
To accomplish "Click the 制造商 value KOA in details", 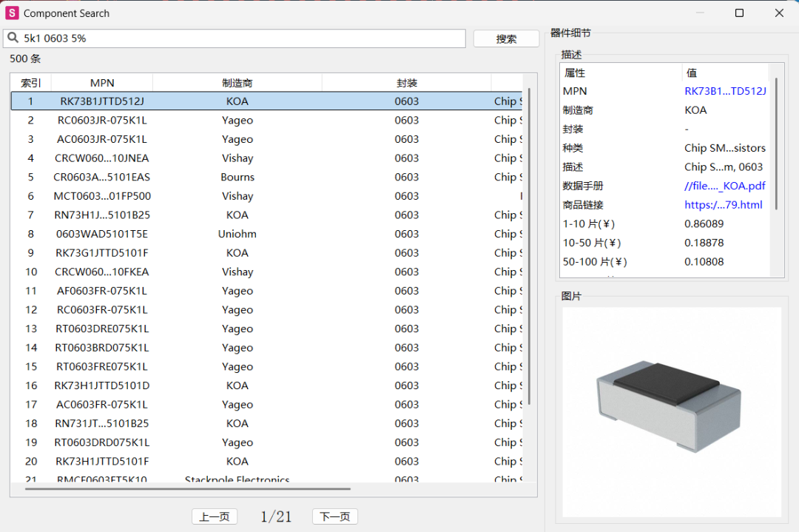I will [695, 110].
